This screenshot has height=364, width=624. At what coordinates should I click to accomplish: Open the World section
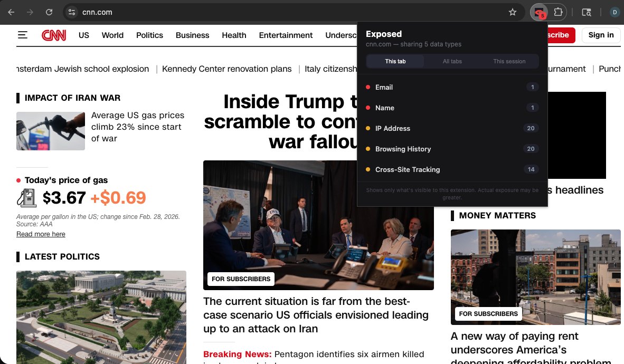click(112, 35)
